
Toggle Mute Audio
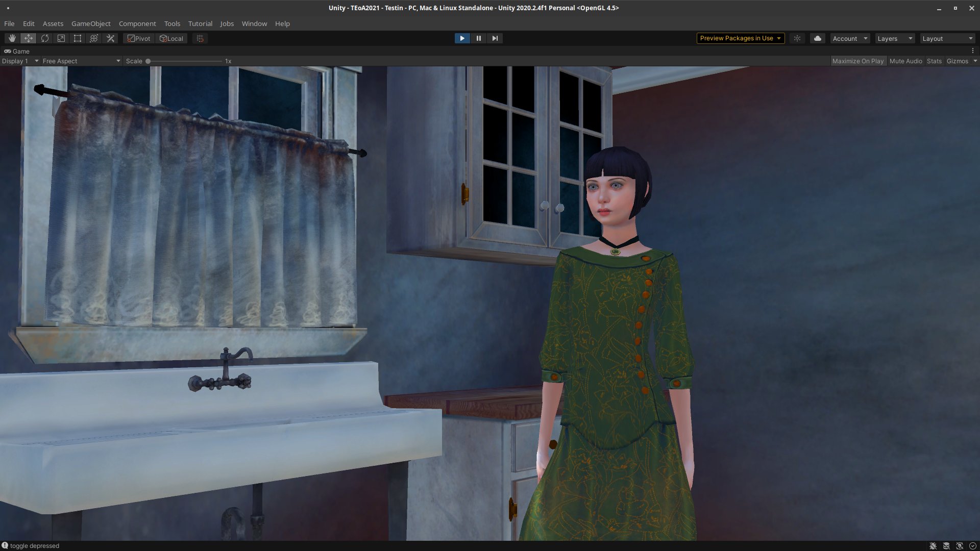tap(905, 61)
